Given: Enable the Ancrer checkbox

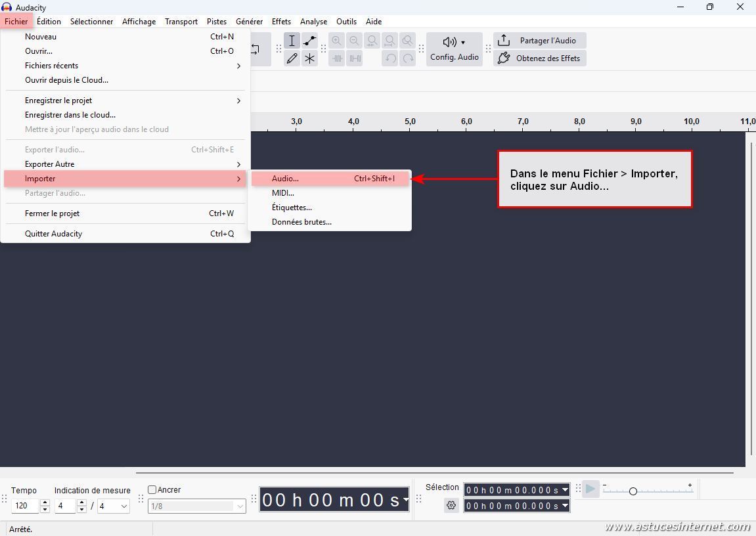Looking at the screenshot, I should 152,490.
